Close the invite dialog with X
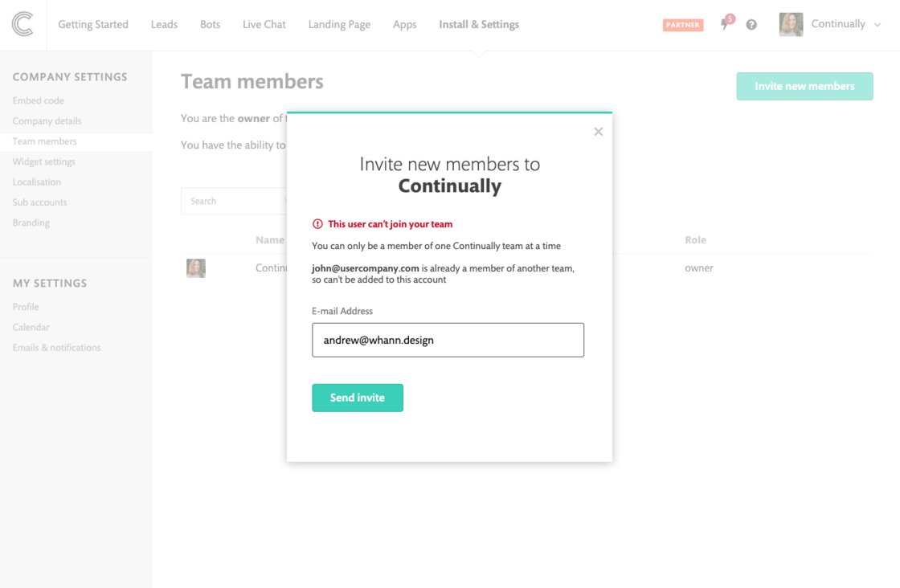Screen dimensions: 900x588 (x=598, y=132)
